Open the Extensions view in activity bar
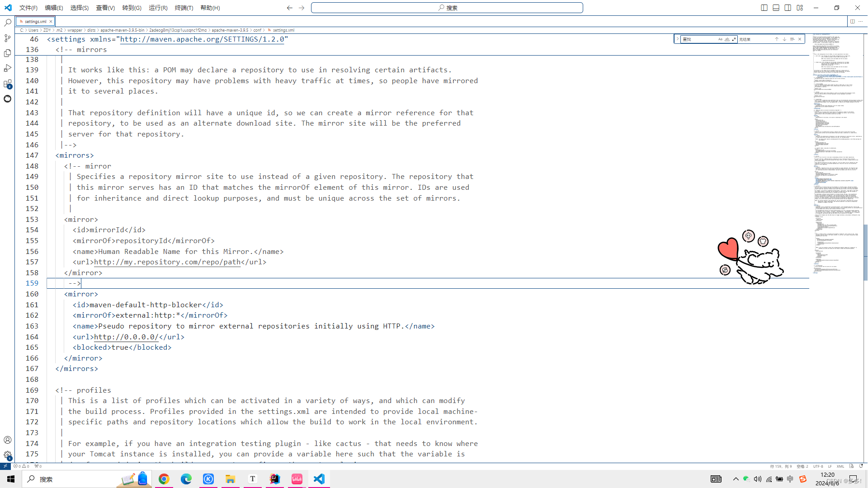 (7, 84)
